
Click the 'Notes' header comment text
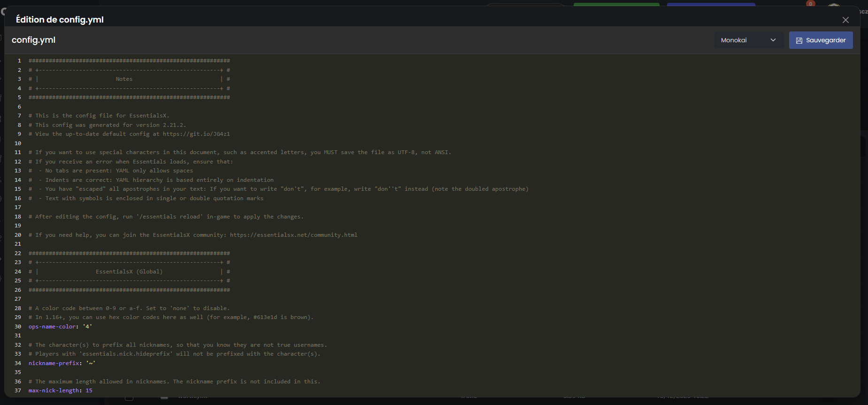[x=124, y=79]
